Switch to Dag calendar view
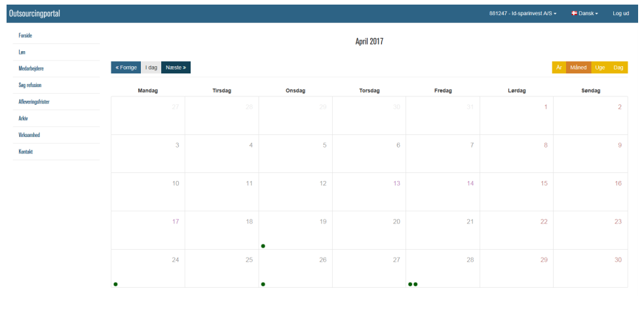Screen dimensions: 644x312 (618, 68)
